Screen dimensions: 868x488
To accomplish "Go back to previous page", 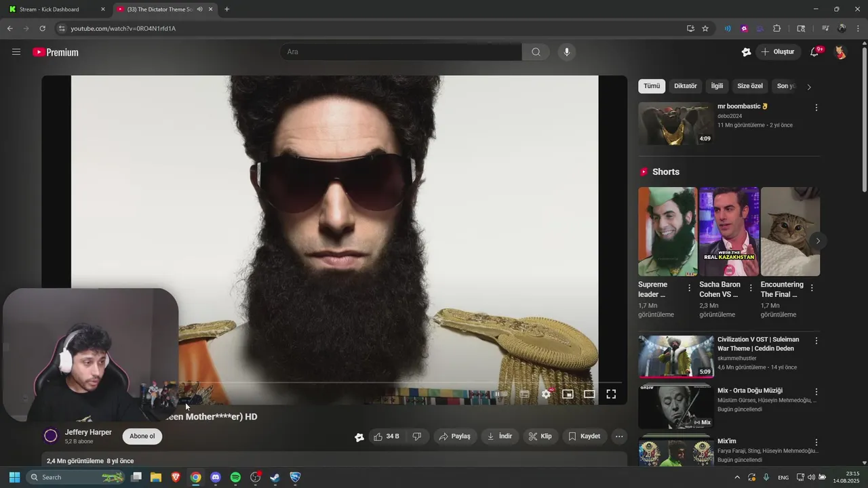I will (9, 28).
